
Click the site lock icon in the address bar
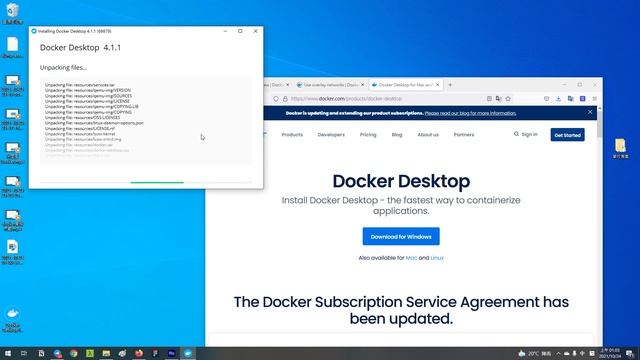[x=285, y=99]
